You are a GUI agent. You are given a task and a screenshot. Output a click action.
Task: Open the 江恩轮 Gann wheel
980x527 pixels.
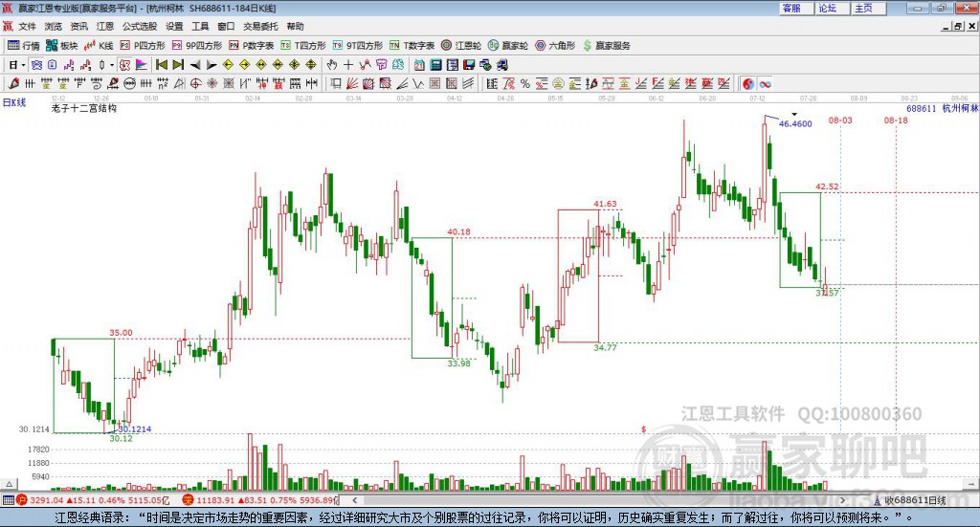click(x=461, y=46)
